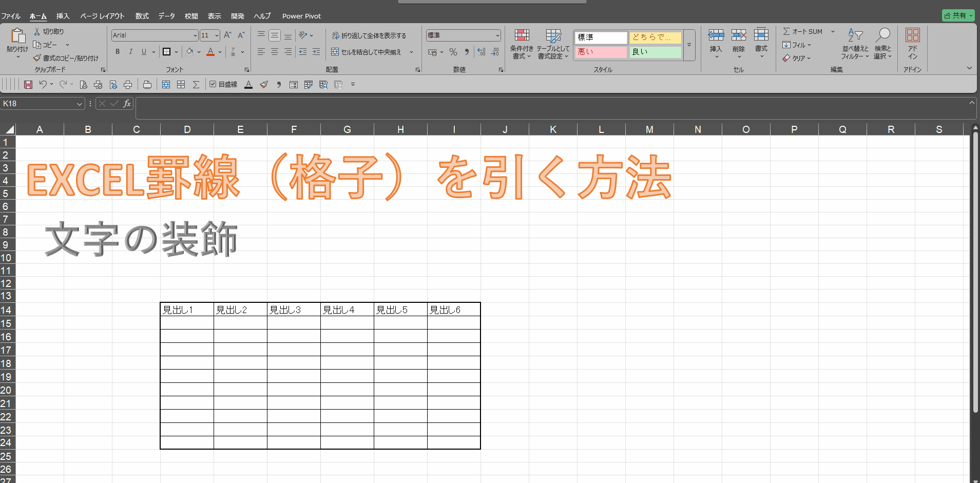Click the paste clipboard icon
The image size is (980, 483).
click(x=17, y=36)
